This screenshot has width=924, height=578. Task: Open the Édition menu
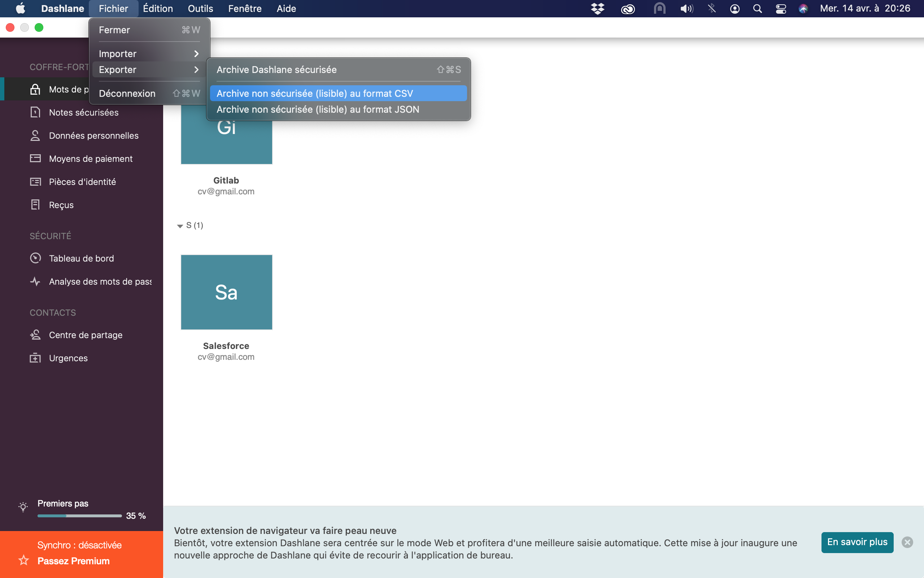[158, 8]
